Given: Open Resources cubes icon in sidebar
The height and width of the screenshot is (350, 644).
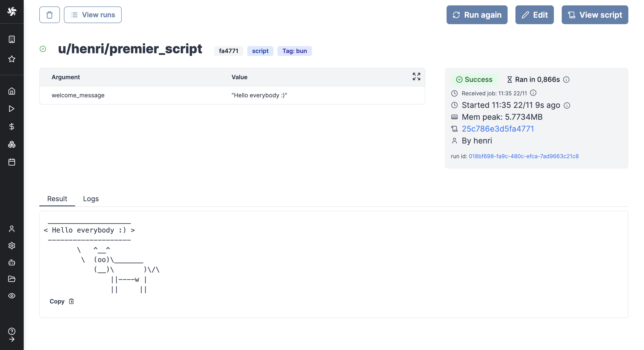Looking at the screenshot, I should (12, 144).
